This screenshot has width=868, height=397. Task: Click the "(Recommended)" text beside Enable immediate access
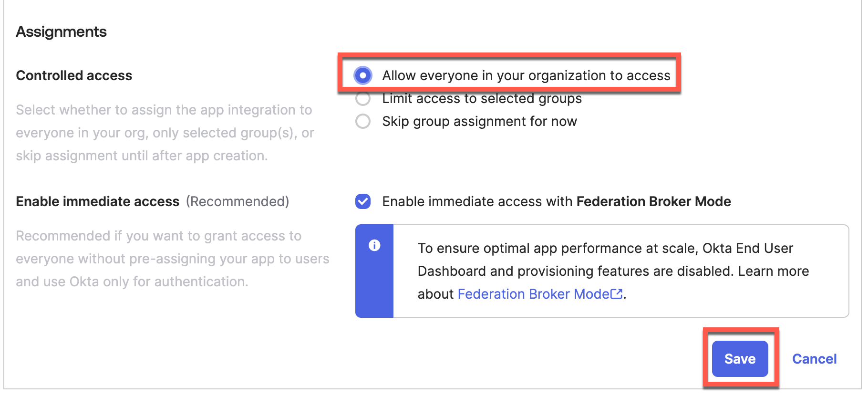pyautogui.click(x=238, y=201)
